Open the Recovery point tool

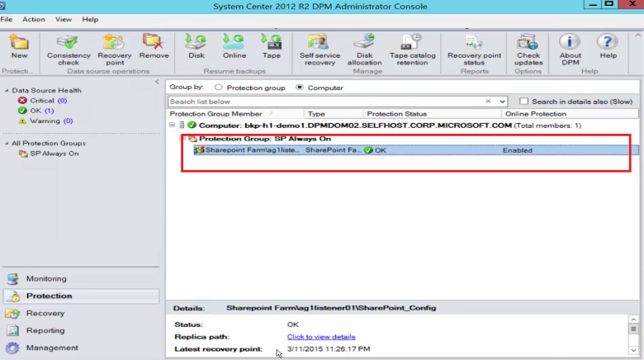click(115, 50)
